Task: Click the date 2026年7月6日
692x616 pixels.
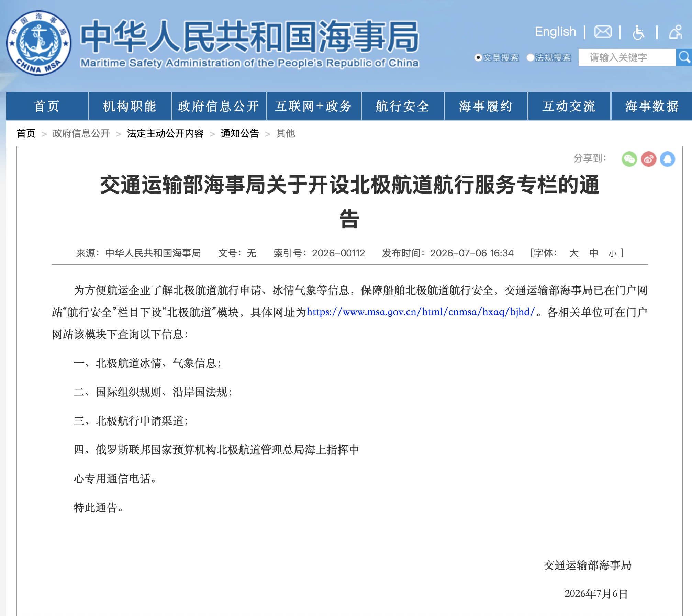Action: [x=596, y=594]
